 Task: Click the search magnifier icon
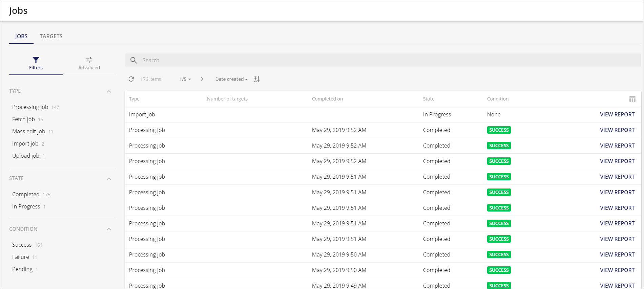(133, 60)
